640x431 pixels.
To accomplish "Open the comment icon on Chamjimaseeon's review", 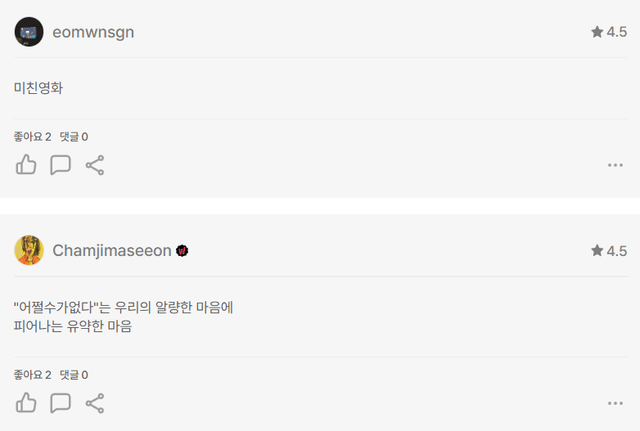I will click(60, 403).
